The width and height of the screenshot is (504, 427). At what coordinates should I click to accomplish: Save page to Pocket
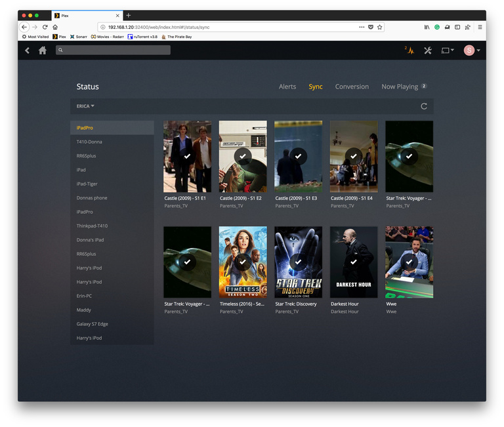pos(371,28)
